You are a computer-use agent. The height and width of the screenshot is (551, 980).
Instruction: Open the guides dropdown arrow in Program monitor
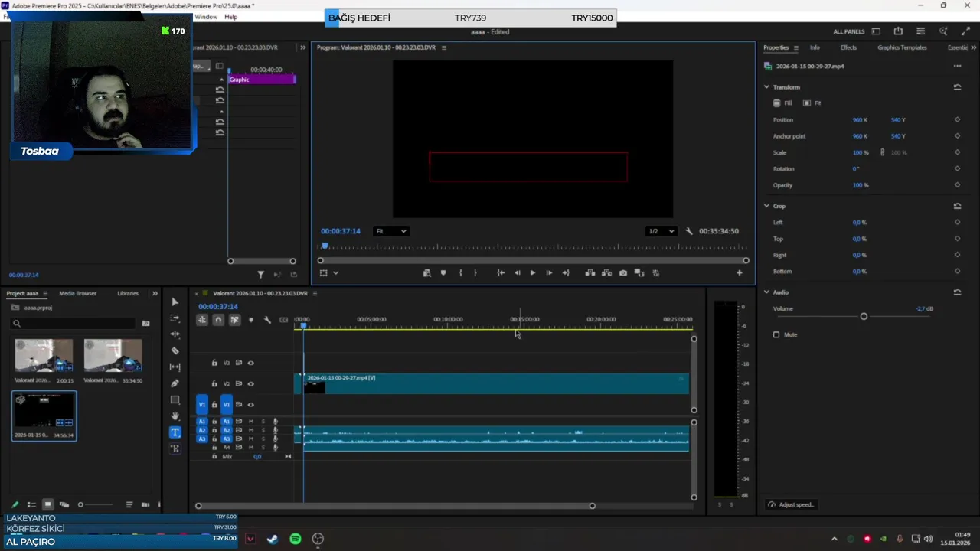click(x=335, y=273)
